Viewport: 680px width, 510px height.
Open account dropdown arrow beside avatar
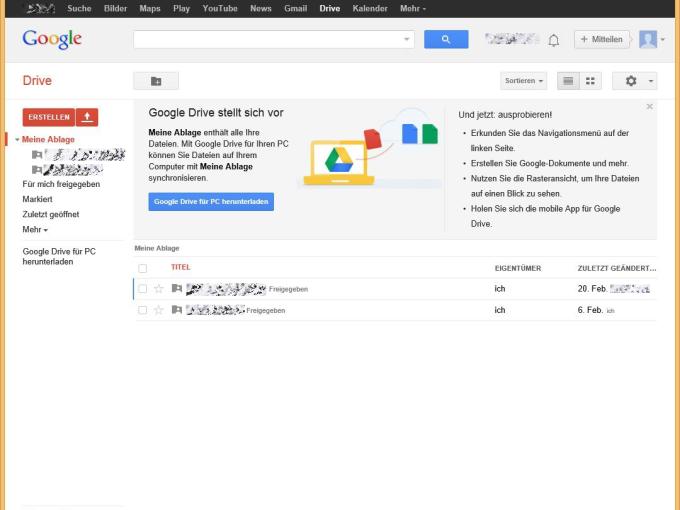tap(663, 40)
